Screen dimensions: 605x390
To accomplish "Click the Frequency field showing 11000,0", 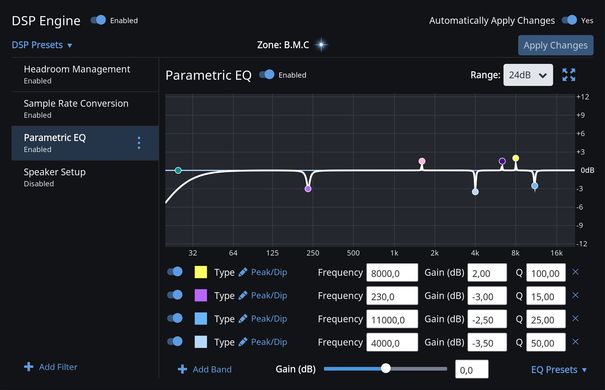I will (x=392, y=319).
